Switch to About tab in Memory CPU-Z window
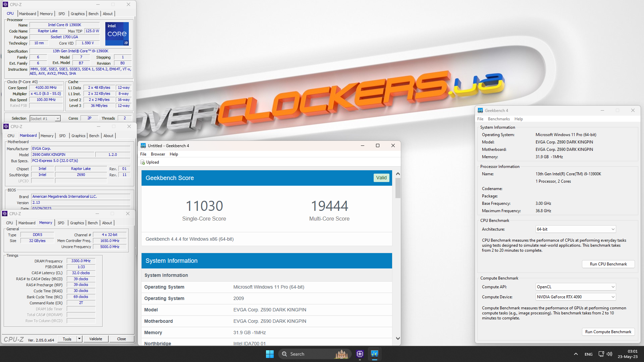The height and width of the screenshot is (362, 644). (107, 223)
